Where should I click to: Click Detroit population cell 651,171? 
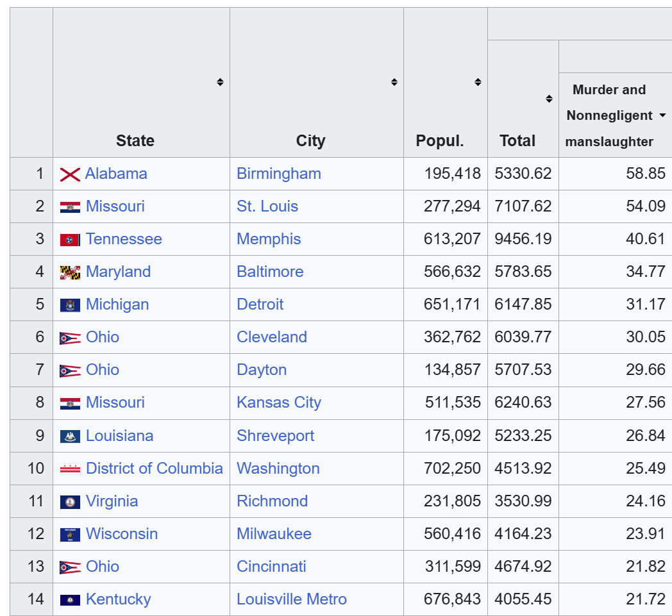tap(451, 304)
